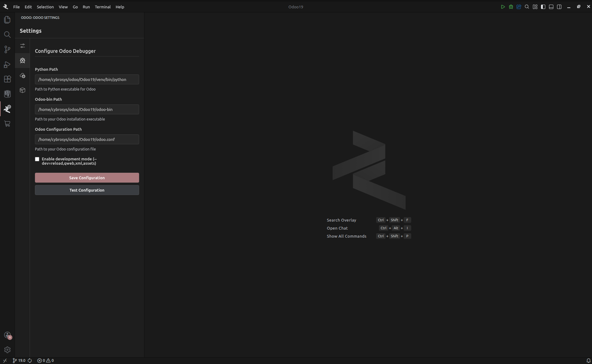This screenshot has height=364, width=592.
Task: Open the Extensions view
Action: 7,79
